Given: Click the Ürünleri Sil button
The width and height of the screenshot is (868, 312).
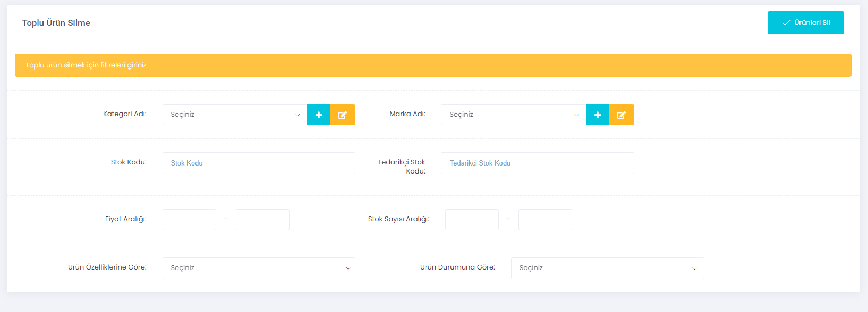Looking at the screenshot, I should coord(806,23).
